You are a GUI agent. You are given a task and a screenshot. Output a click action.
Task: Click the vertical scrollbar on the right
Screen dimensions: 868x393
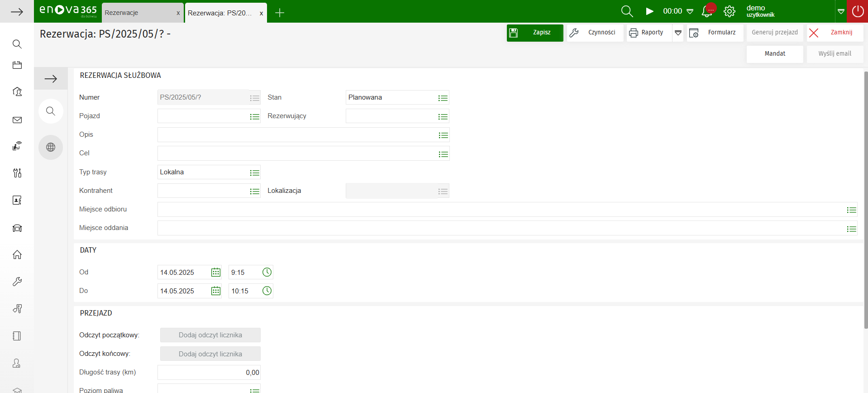865,199
